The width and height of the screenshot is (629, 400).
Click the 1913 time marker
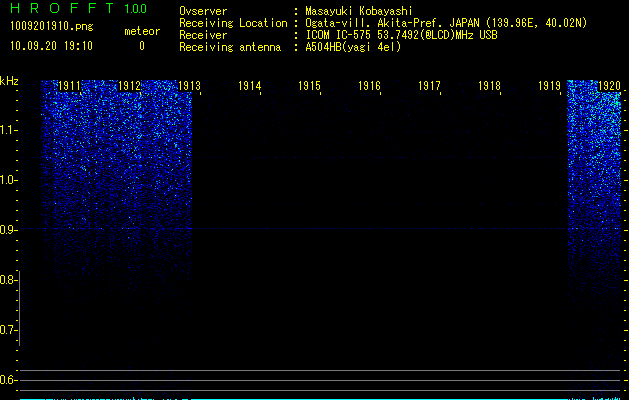point(189,86)
